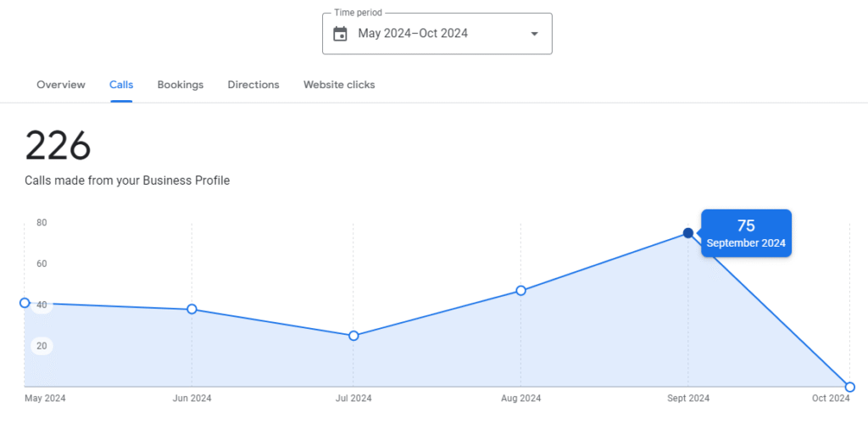The height and width of the screenshot is (429, 868).
Task: Go to the Directions tab
Action: (253, 85)
